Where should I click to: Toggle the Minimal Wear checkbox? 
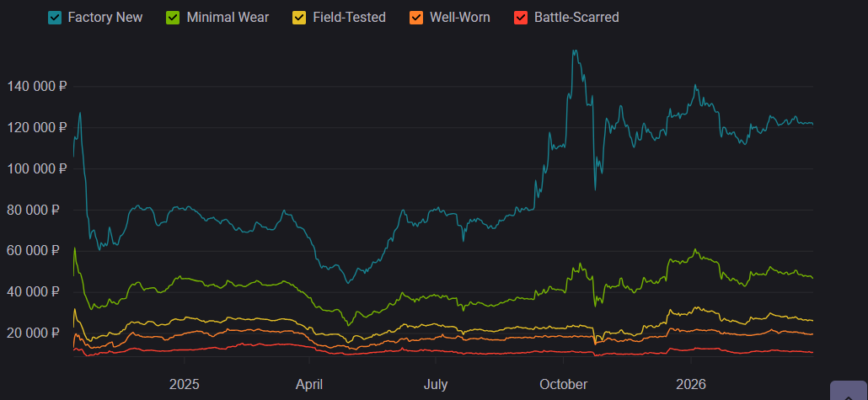pos(173,17)
